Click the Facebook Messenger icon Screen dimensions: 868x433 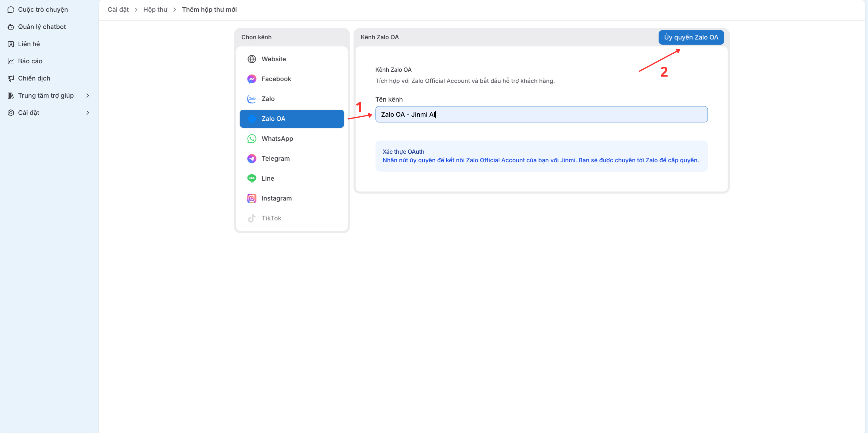pyautogui.click(x=252, y=79)
